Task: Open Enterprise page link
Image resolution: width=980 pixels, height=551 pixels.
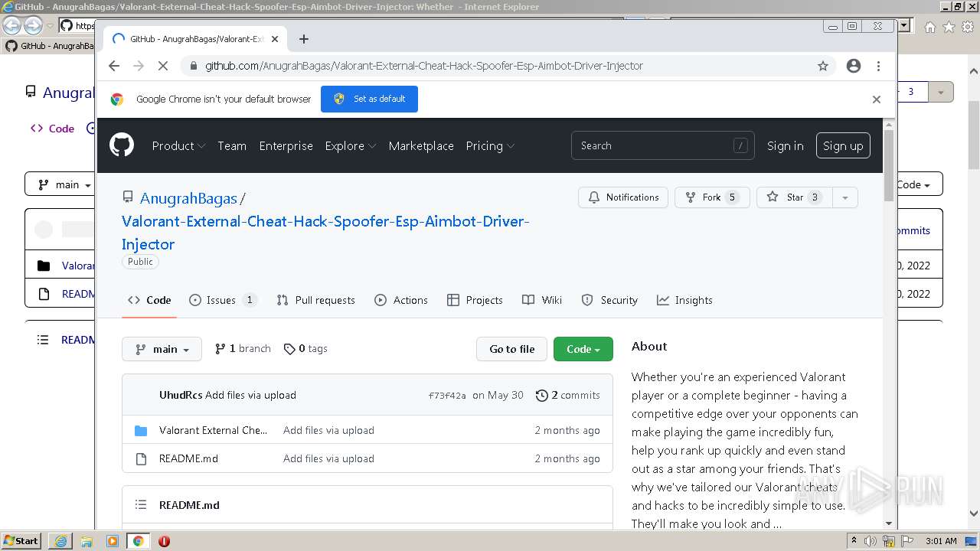Action: click(286, 145)
